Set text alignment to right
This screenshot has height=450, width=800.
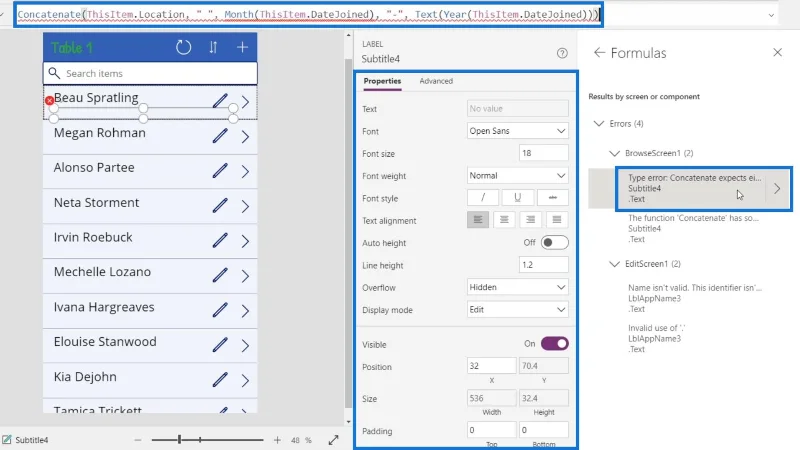[531, 220]
